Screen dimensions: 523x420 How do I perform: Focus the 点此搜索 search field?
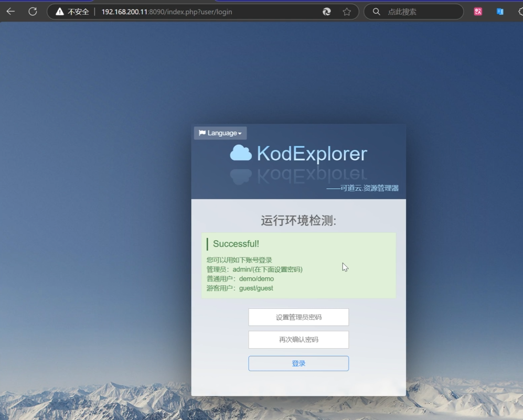[x=413, y=12]
